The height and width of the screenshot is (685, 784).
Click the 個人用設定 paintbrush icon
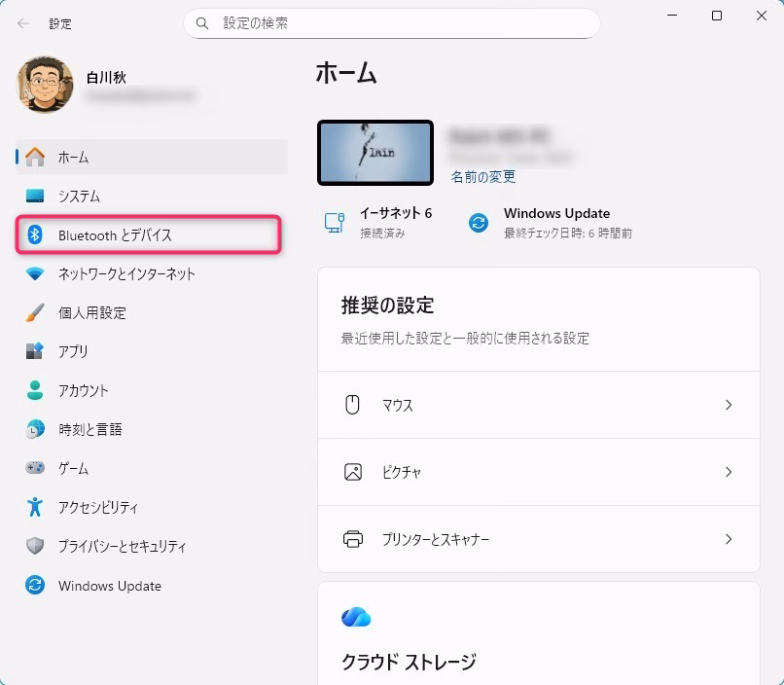coord(35,312)
